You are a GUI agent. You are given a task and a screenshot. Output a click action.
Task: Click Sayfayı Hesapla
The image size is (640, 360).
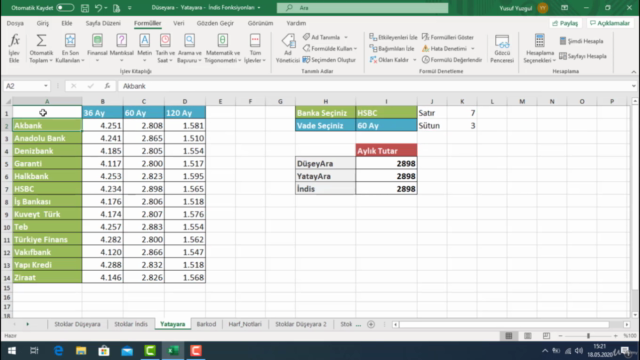click(583, 56)
